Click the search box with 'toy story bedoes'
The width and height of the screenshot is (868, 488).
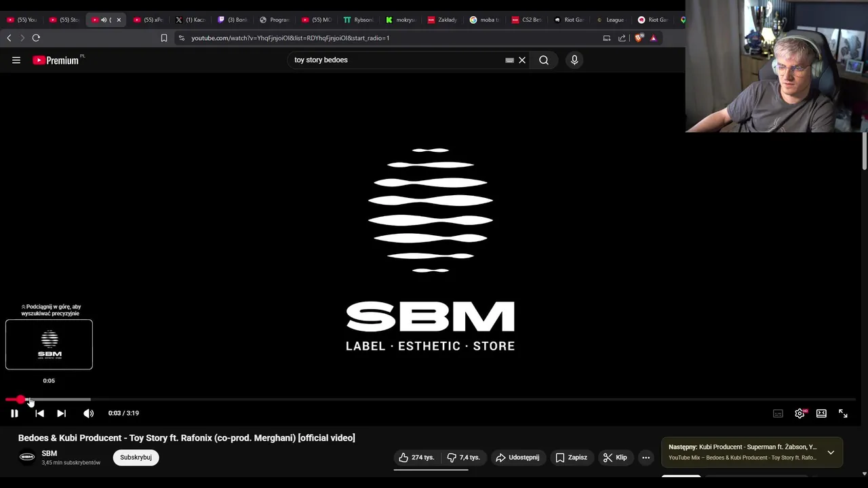[397, 60]
